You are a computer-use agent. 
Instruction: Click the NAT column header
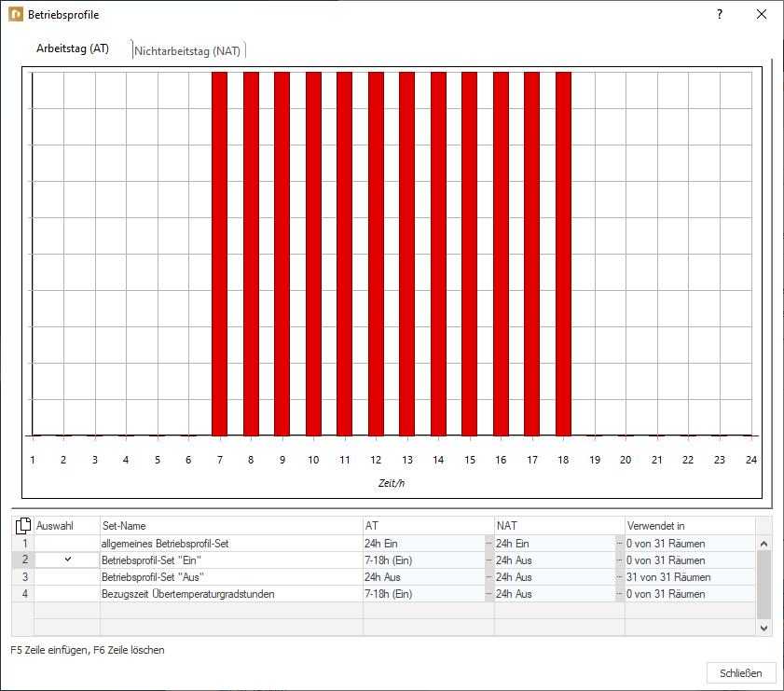tap(559, 526)
